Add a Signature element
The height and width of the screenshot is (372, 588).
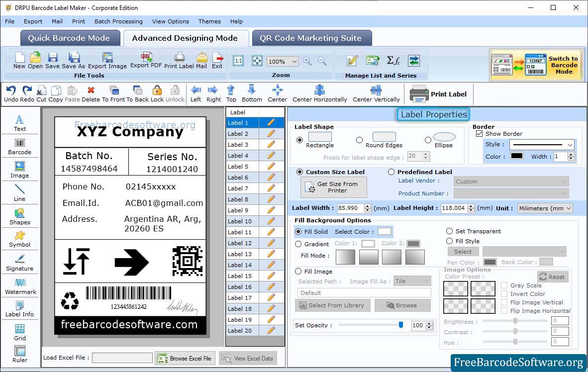pyautogui.click(x=19, y=263)
